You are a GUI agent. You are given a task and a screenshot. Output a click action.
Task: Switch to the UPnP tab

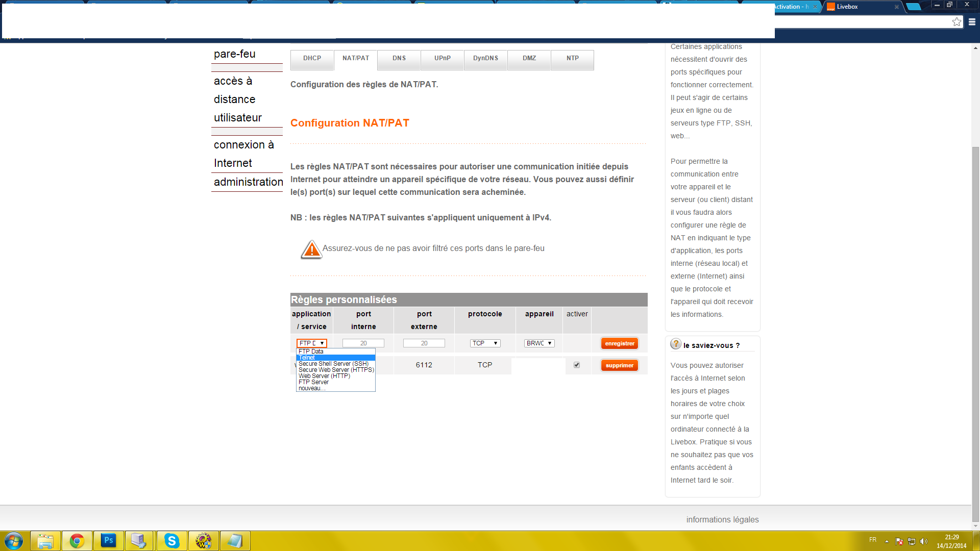[443, 59]
